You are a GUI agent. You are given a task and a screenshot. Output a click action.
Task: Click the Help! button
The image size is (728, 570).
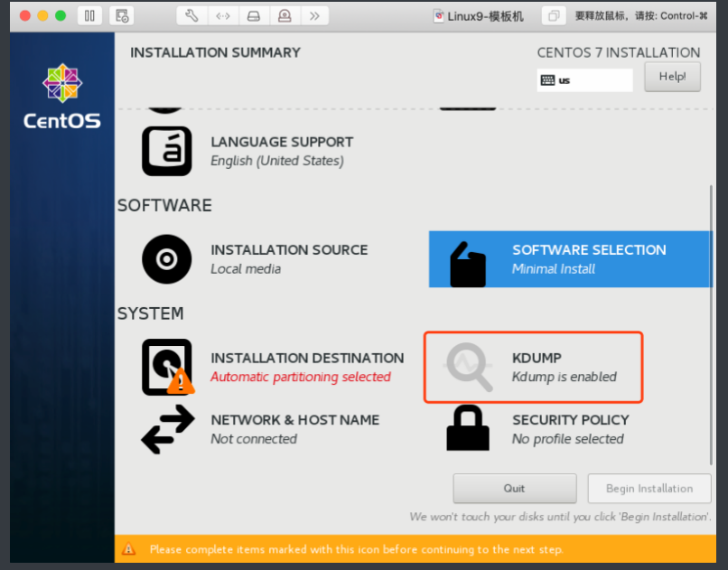click(672, 77)
